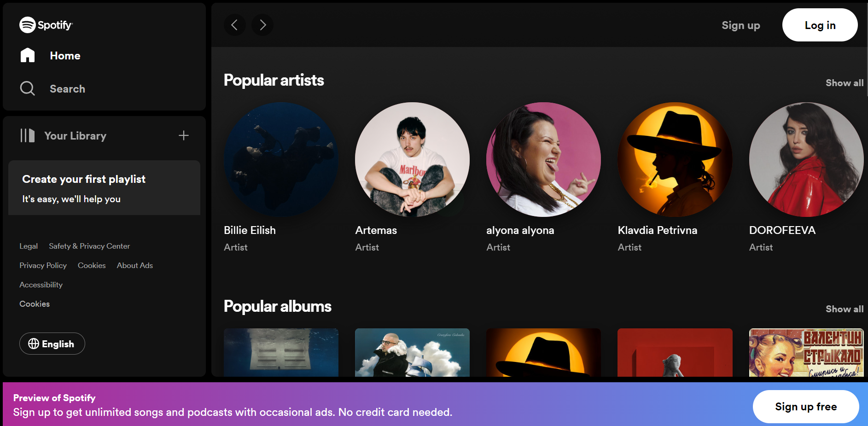Click the Spotify logo
868x426 pixels.
(x=46, y=25)
